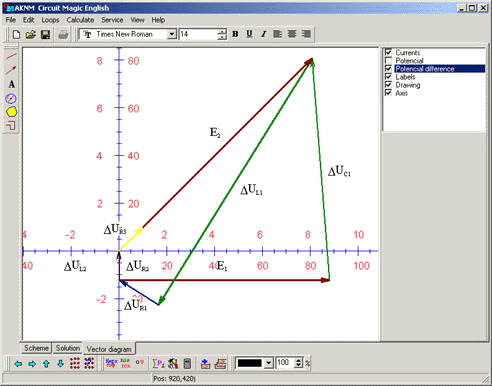Click the blue left arrow move icon

[x=18, y=364]
